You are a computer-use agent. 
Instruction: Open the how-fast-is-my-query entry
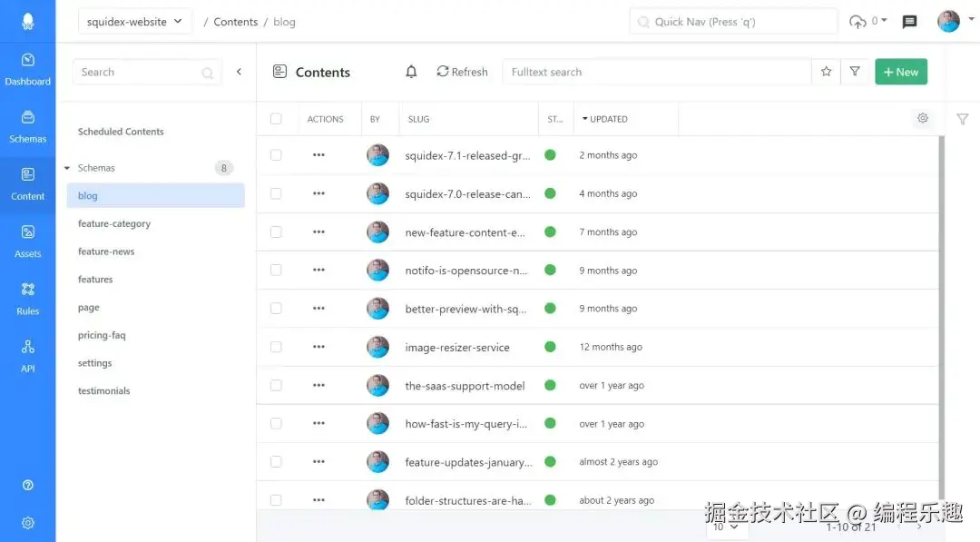[465, 424]
